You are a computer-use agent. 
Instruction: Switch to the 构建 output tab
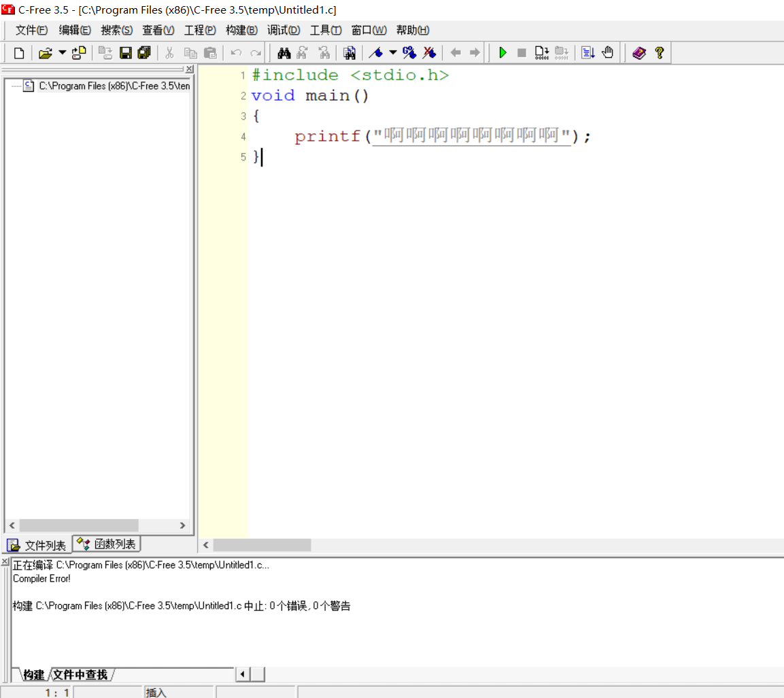point(33,675)
